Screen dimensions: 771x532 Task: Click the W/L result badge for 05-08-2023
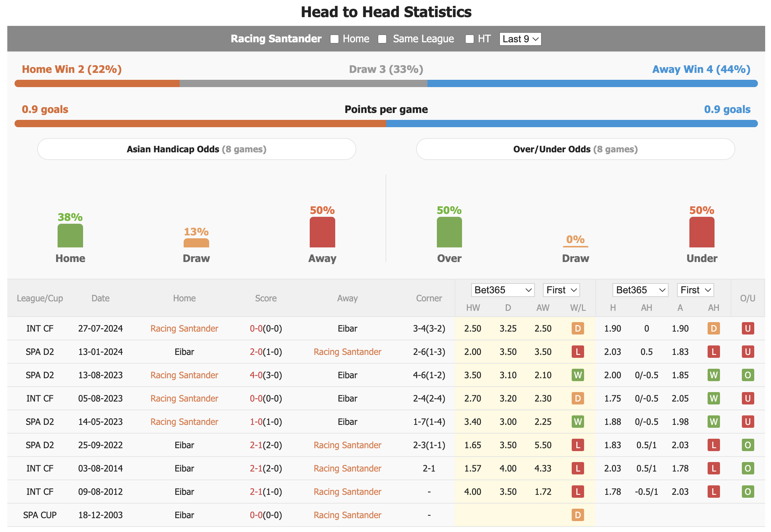tap(578, 398)
